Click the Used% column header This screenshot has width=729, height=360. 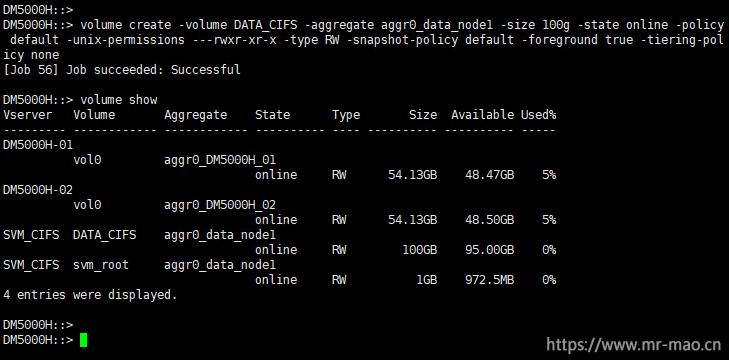538,115
